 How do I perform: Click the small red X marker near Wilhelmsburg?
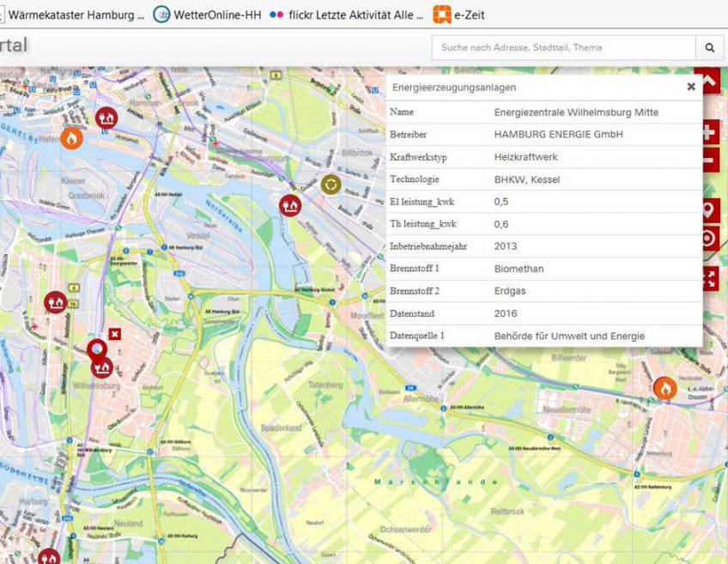(116, 333)
